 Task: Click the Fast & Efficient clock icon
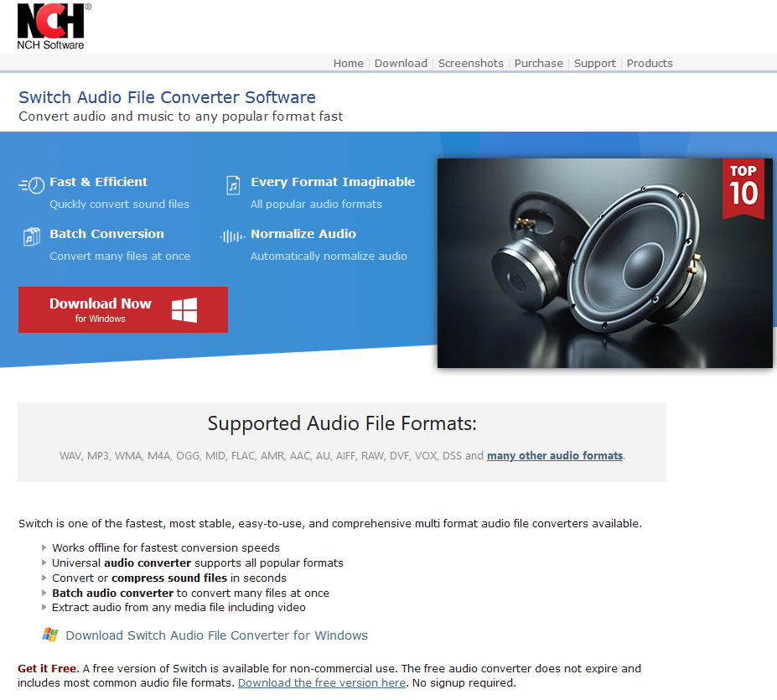pyautogui.click(x=32, y=185)
